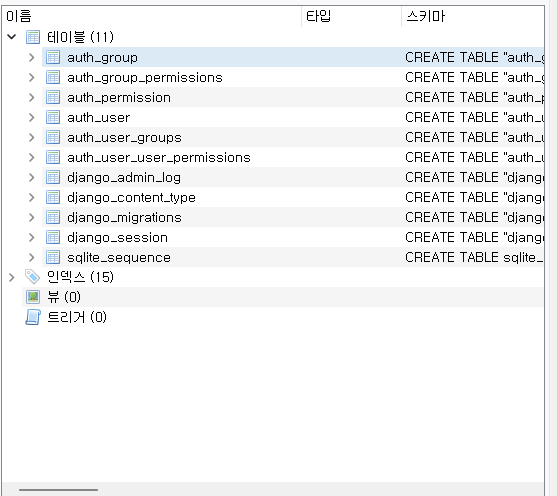Select the 뷰 (0) label
557x496 pixels.
coord(64,297)
